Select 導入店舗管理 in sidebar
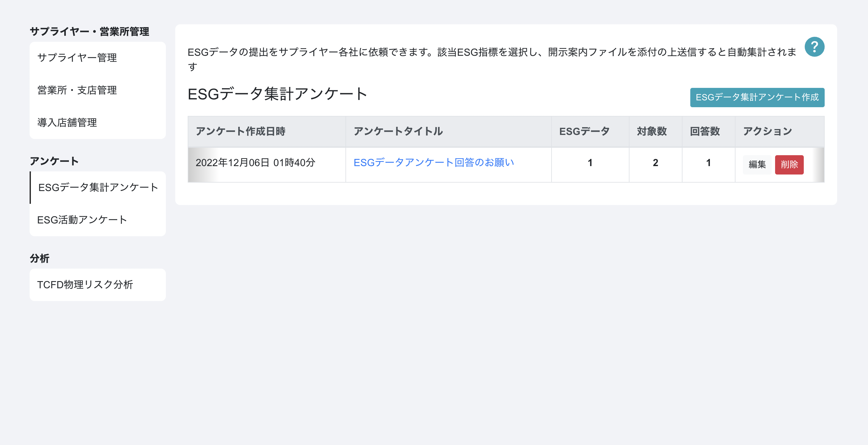This screenshot has height=445, width=868. point(98,122)
